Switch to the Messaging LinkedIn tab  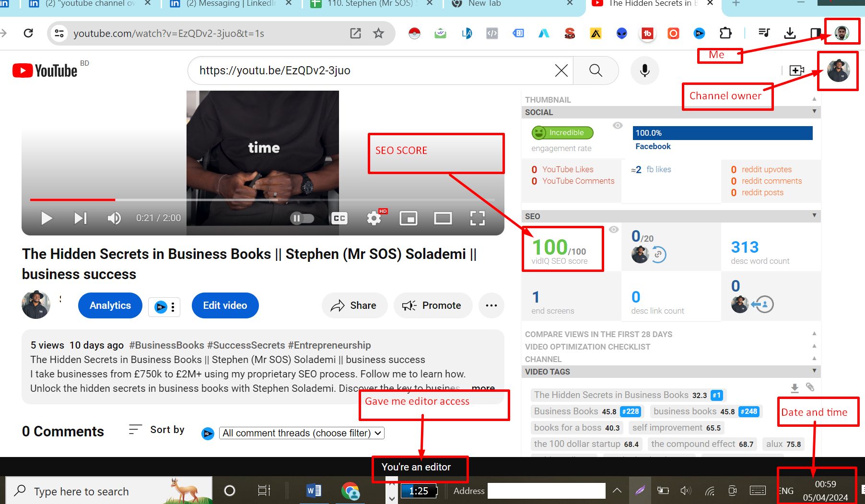[232, 5]
